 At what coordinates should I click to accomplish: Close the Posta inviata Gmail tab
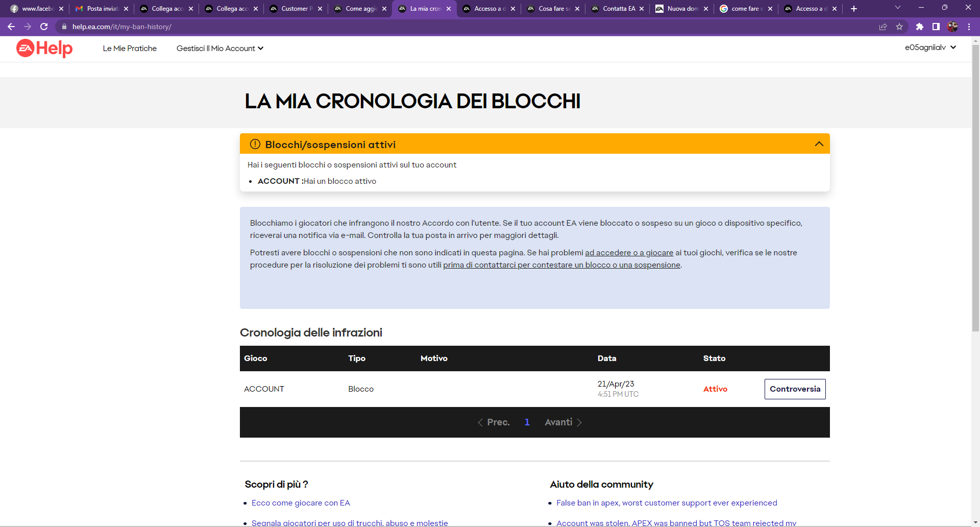126,9
